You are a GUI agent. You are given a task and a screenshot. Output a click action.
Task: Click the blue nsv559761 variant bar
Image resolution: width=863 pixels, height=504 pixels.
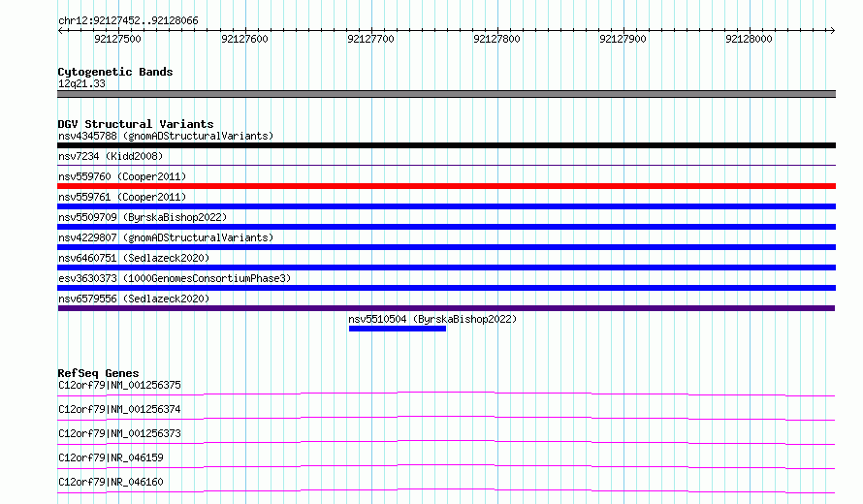(x=446, y=206)
